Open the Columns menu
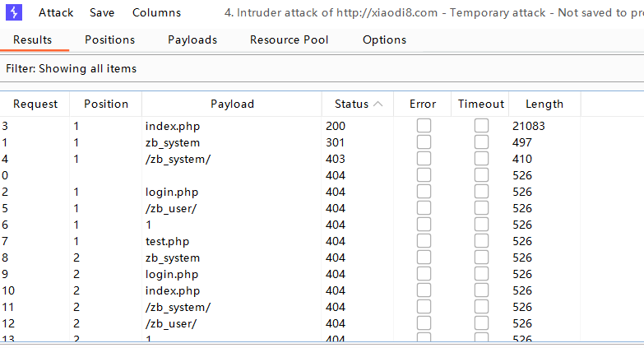The width and height of the screenshot is (644, 348). pyautogui.click(x=156, y=12)
